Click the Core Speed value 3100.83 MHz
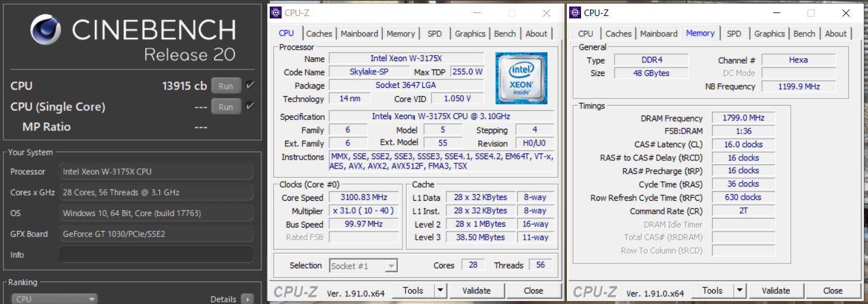 364,197
